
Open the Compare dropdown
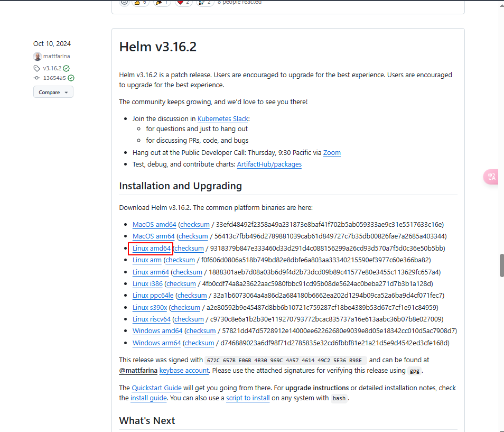[x=53, y=92]
